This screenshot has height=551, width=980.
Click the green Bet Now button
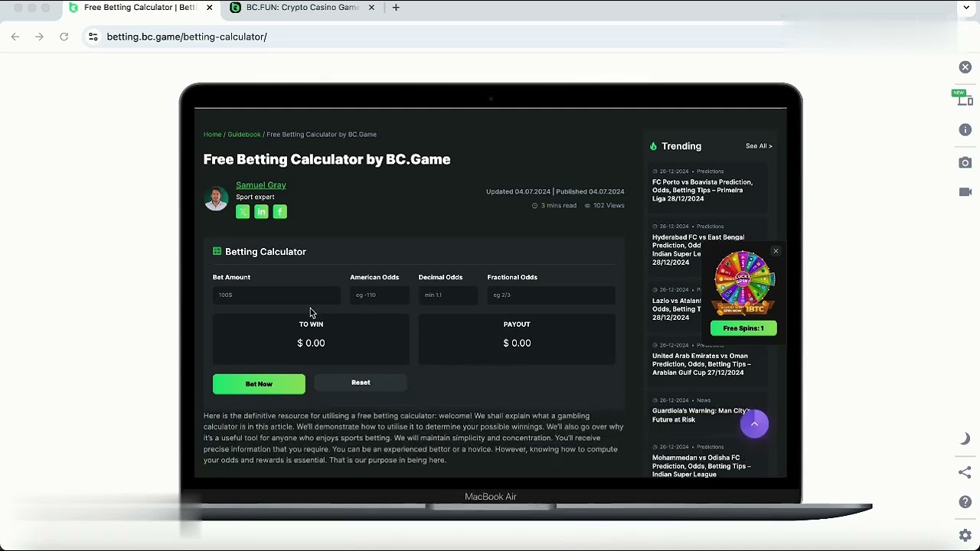tap(259, 384)
